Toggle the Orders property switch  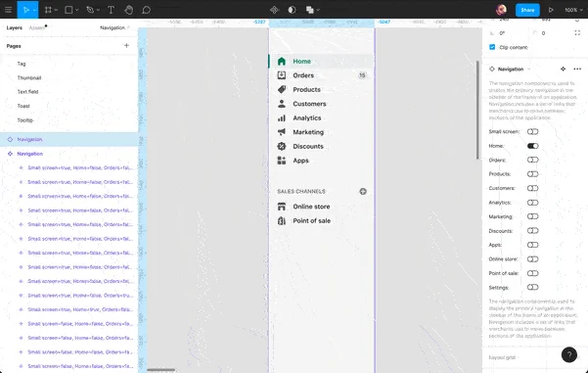tap(532, 160)
